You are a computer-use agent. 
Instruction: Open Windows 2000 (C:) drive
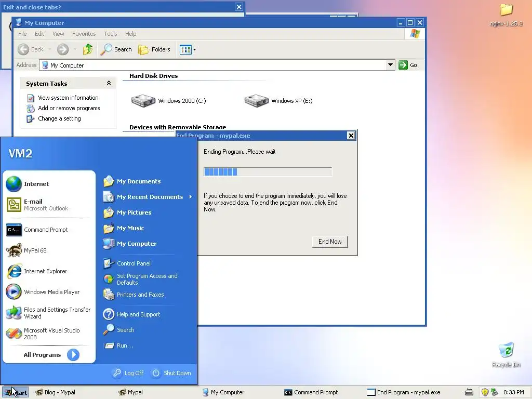click(x=168, y=101)
